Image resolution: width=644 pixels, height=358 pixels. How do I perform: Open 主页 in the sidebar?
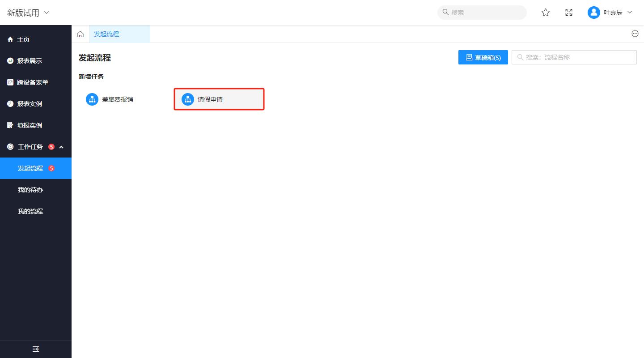click(23, 39)
